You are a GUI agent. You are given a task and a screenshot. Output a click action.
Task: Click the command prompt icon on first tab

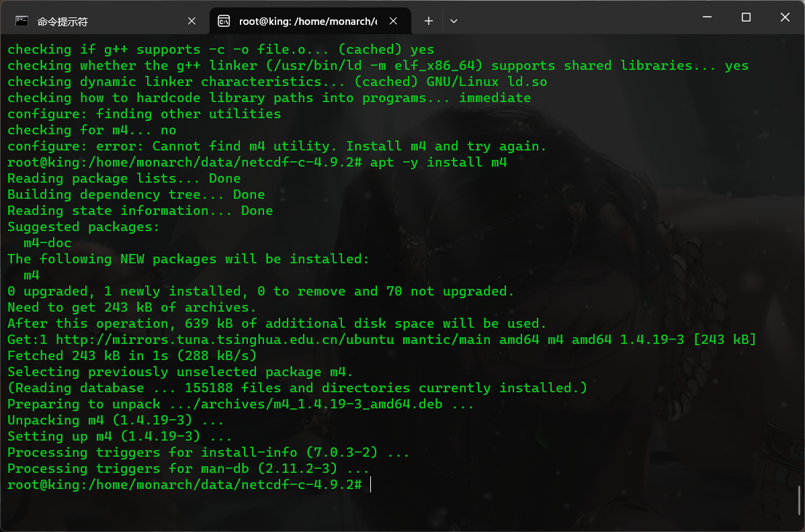(x=22, y=21)
